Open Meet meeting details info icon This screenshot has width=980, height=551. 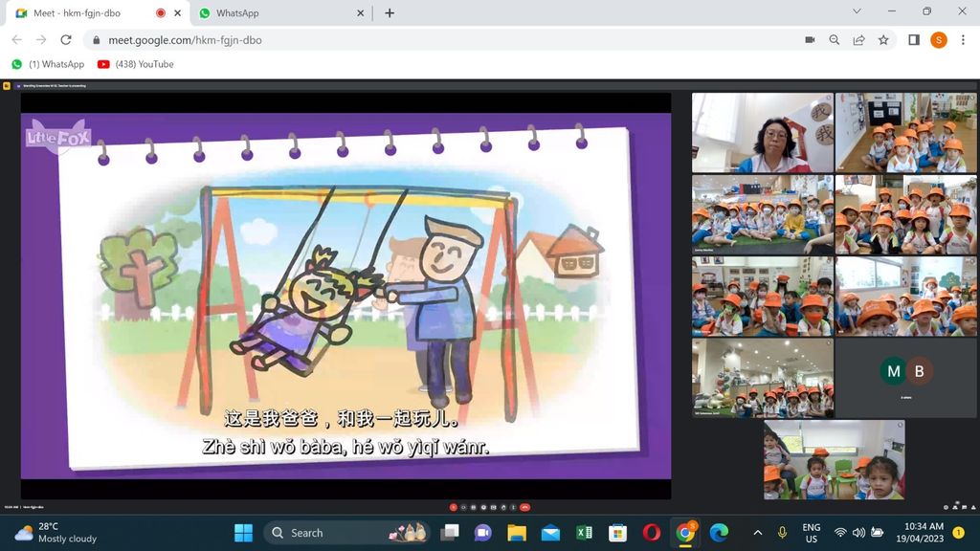946,507
